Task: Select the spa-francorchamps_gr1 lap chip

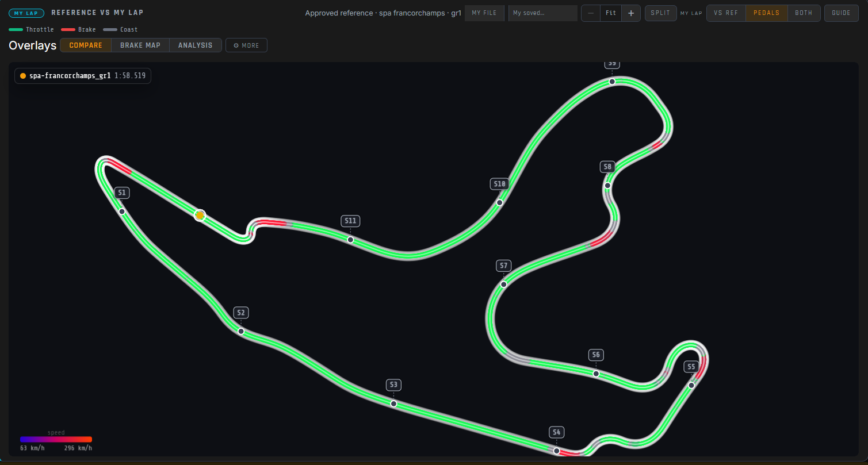Action: click(83, 75)
